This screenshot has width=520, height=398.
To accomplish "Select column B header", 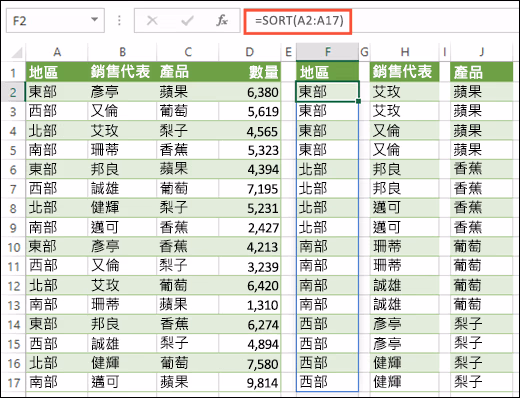I will (122, 52).
